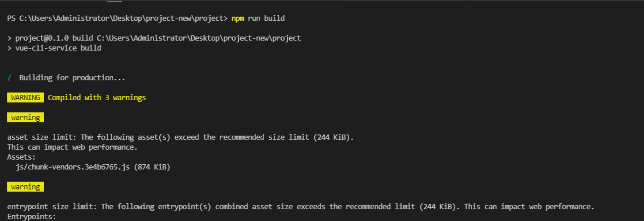This screenshot has width=644, height=221.
Task: Click the 'Entrypoints:' label
Action: point(31,216)
